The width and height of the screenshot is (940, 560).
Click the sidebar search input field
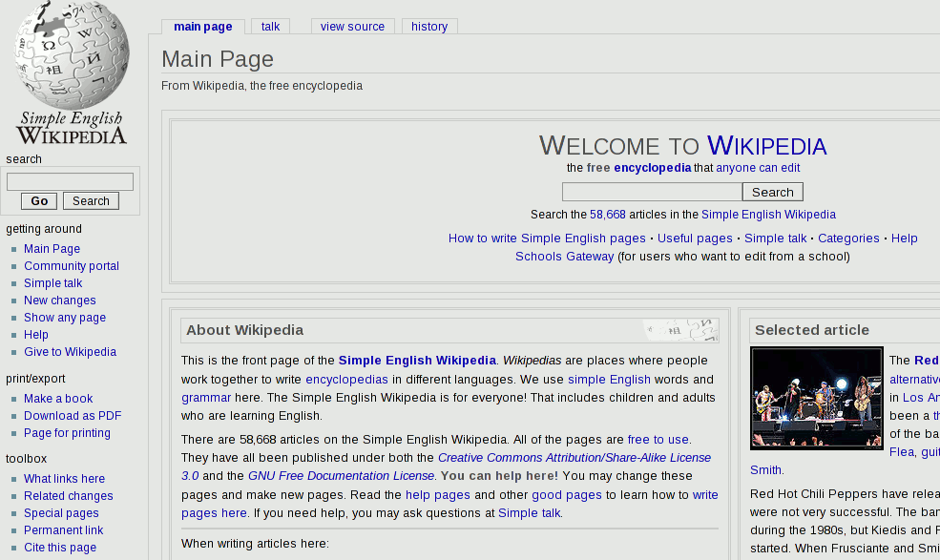pyautogui.click(x=70, y=181)
